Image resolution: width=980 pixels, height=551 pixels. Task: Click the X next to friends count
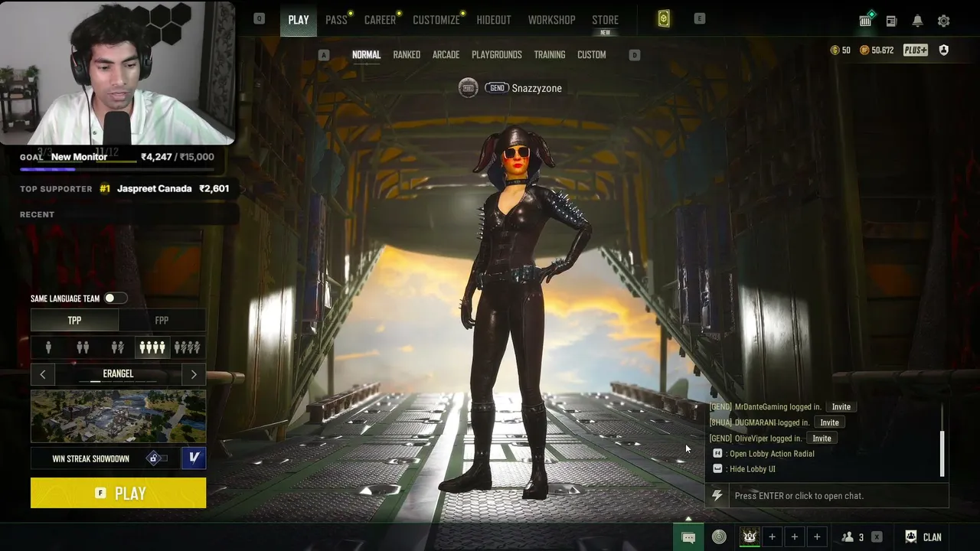tap(877, 537)
